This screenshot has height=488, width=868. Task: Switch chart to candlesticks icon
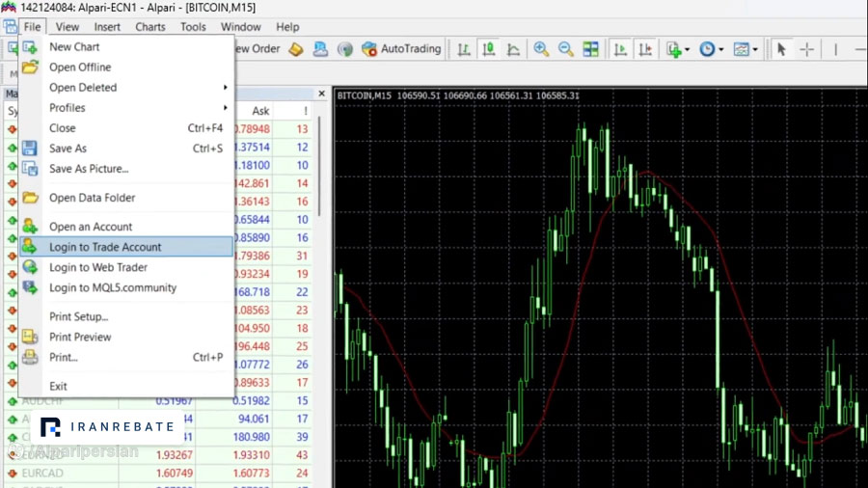[488, 49]
